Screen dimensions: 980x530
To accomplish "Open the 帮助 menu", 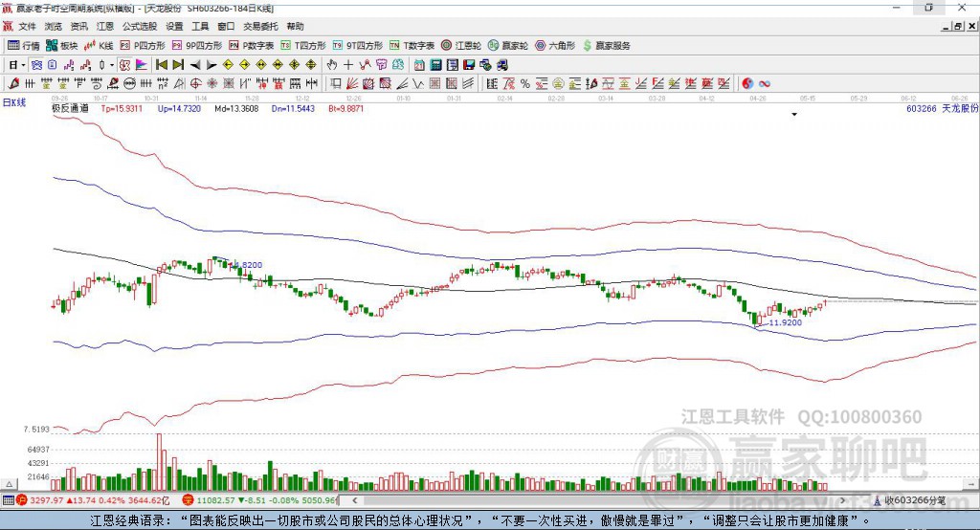I will pos(295,26).
